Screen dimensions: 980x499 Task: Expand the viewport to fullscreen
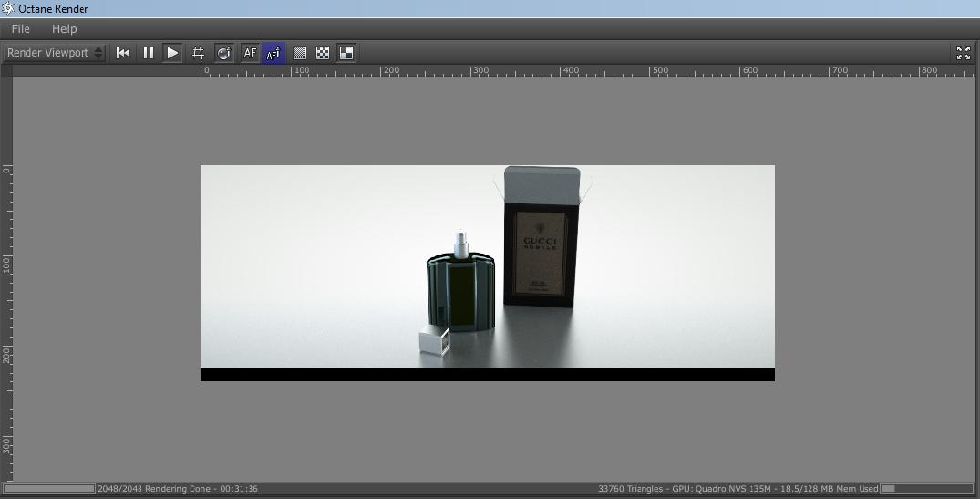coord(964,53)
